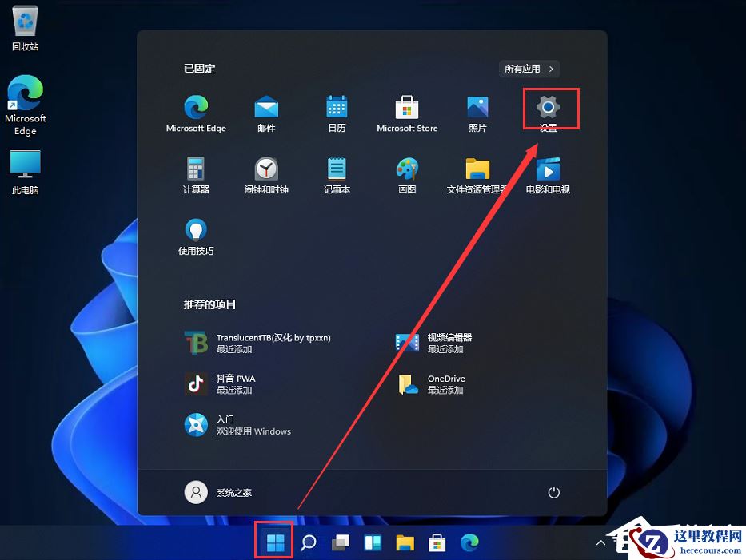
Task: Expand 所有应用 (All apps) list
Action: tap(529, 69)
